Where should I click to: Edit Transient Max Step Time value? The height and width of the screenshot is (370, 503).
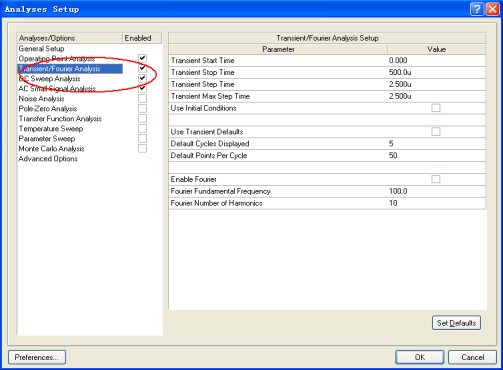(x=436, y=96)
